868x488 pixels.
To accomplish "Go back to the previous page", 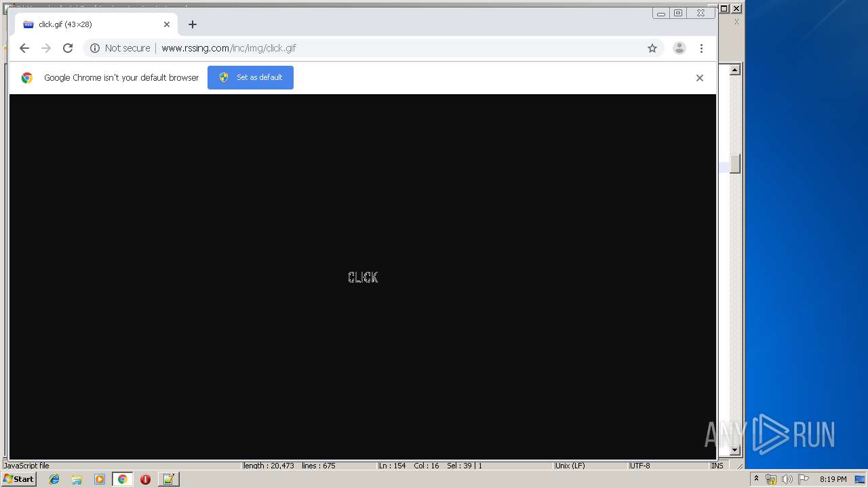I will tap(24, 48).
